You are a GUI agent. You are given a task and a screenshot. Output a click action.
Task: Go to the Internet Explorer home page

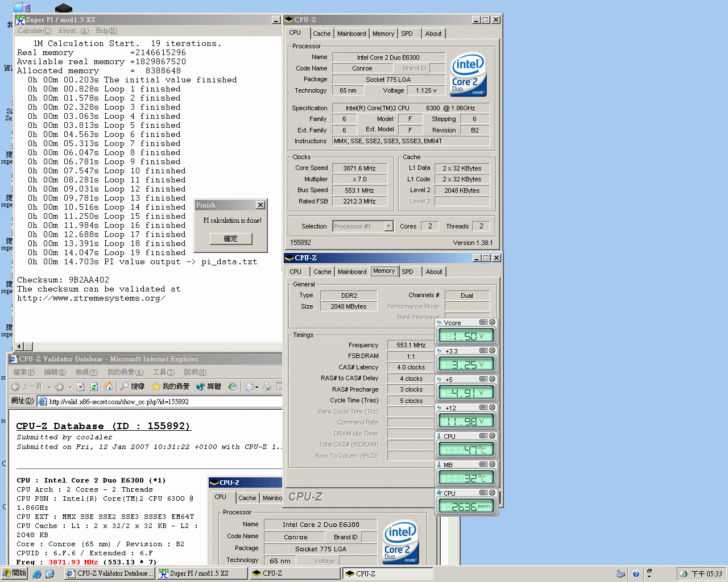click(108, 386)
